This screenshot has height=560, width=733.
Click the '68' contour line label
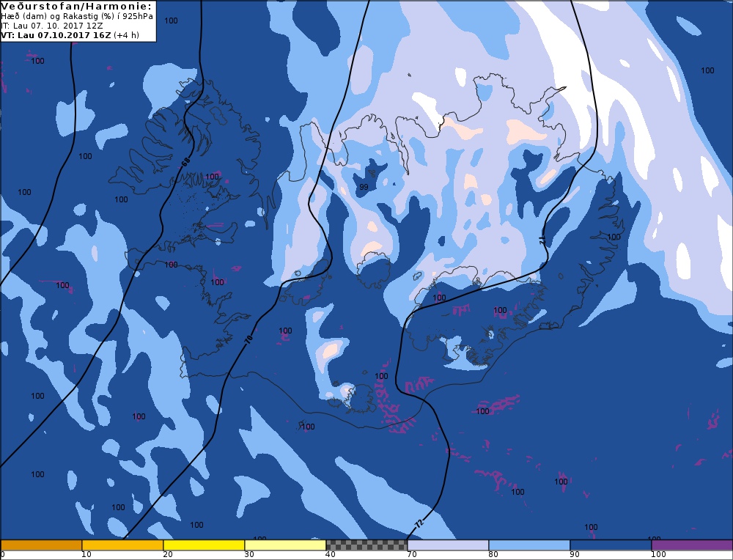(x=186, y=163)
